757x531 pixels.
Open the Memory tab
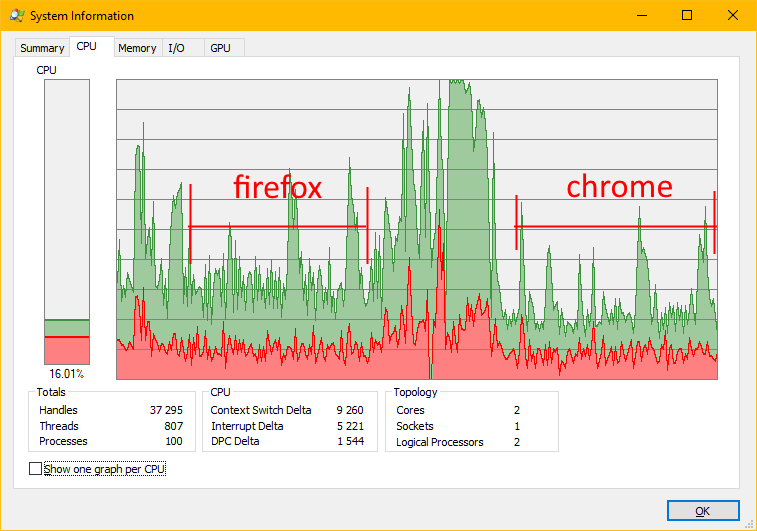pyautogui.click(x=137, y=48)
